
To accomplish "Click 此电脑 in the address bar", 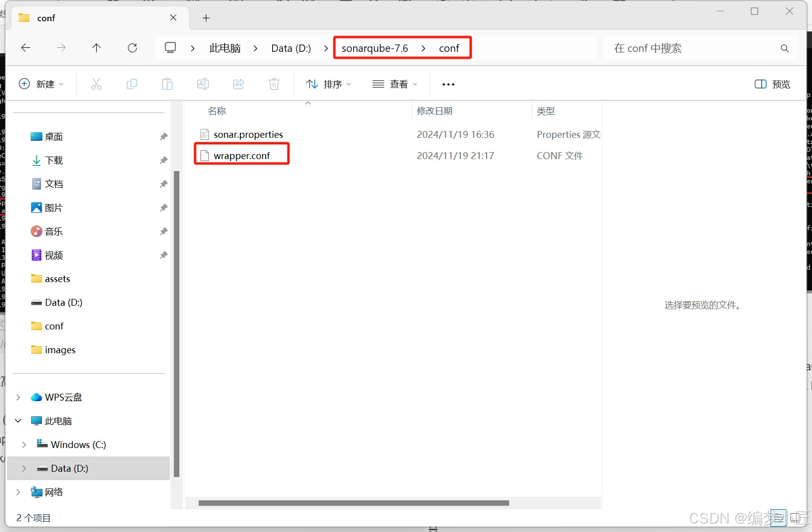I will [x=225, y=48].
